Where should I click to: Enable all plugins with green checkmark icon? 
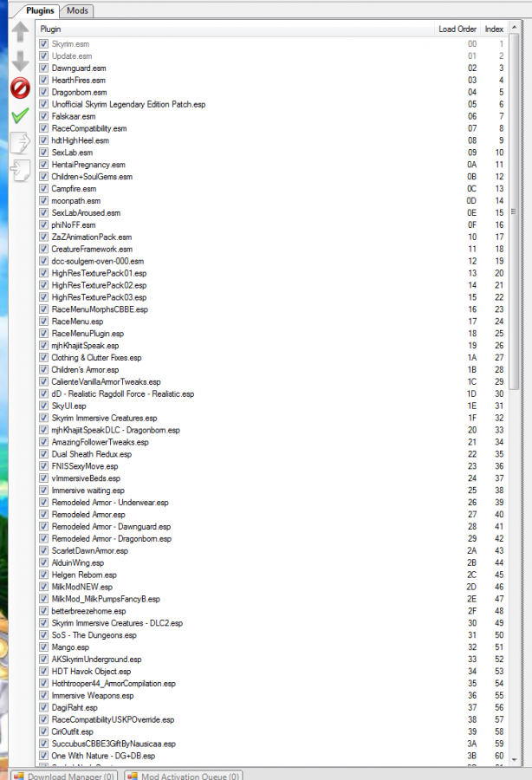pos(21,116)
